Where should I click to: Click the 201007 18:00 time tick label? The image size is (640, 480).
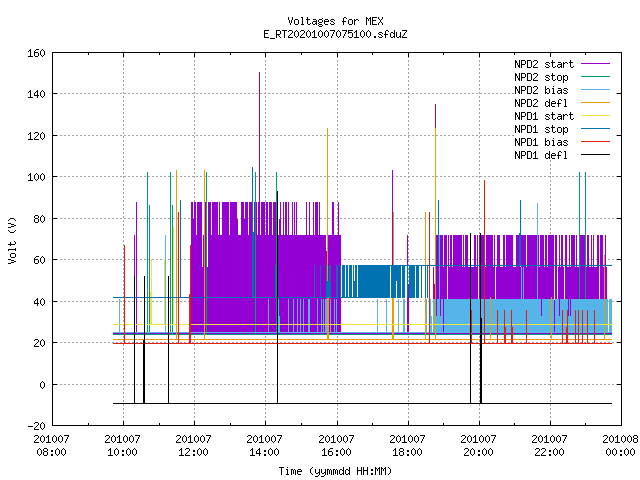(x=407, y=446)
